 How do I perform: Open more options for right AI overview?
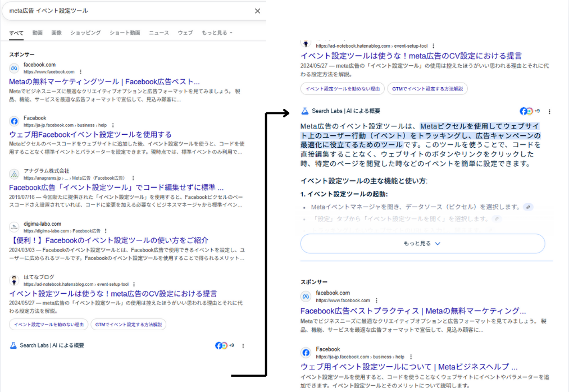(549, 112)
